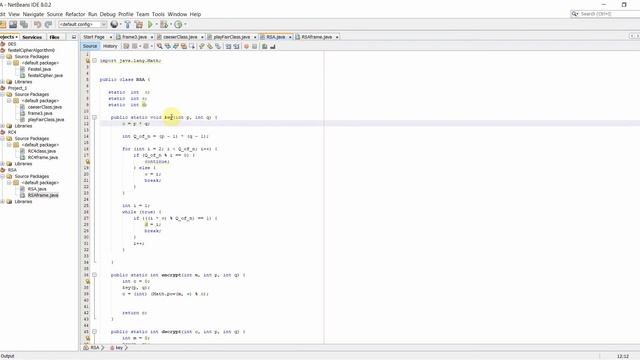
Task: Click the Clean and Build icon
Action: tap(139, 24)
